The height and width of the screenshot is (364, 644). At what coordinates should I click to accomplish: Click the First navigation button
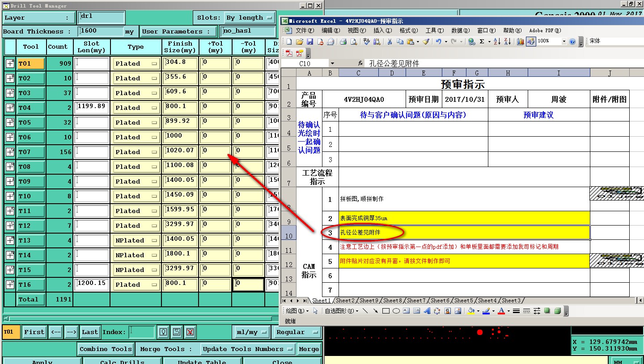click(34, 332)
